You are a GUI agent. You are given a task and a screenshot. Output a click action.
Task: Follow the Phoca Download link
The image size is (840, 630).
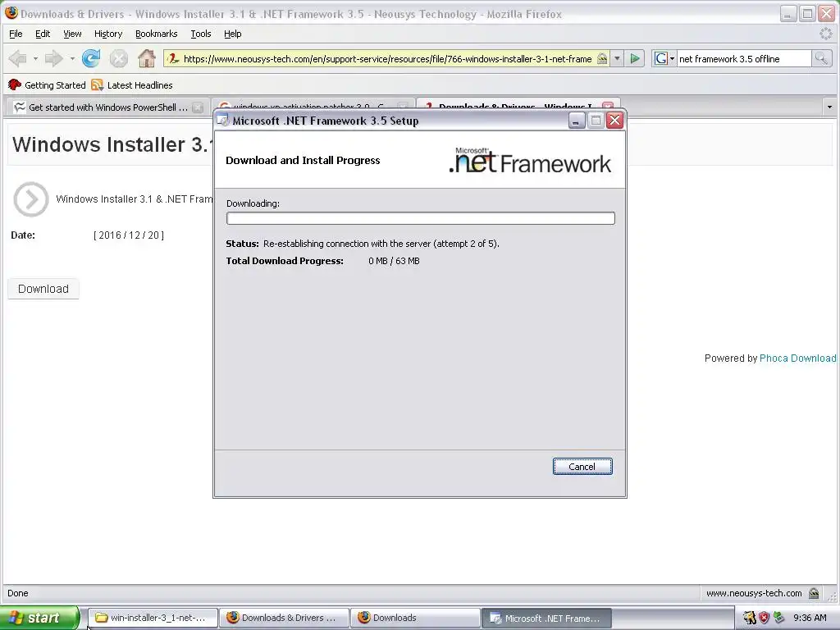pyautogui.click(x=797, y=358)
